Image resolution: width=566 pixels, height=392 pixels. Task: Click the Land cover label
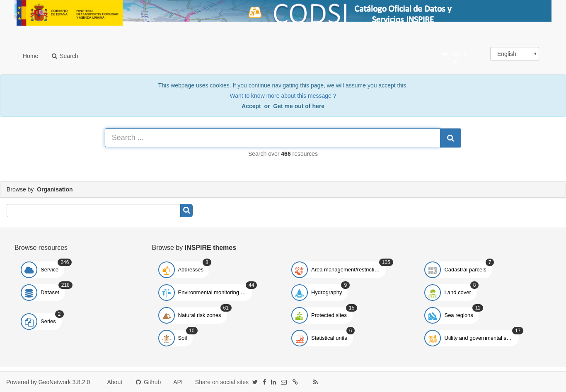pos(457,293)
